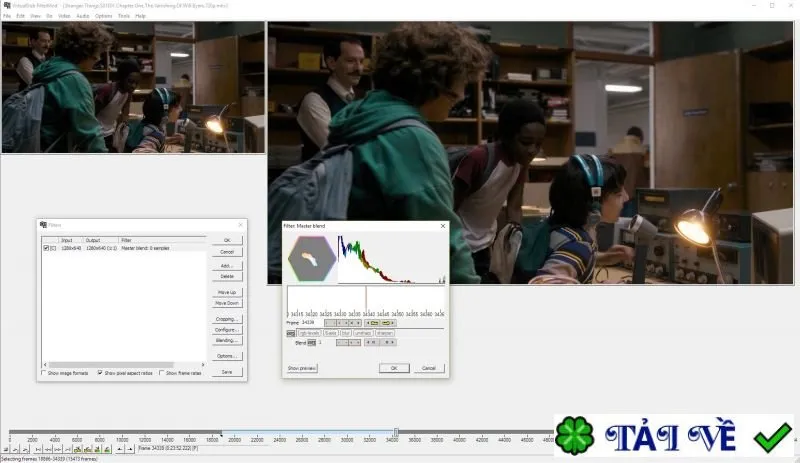Viewport: 800px width, 463px height.
Task: Click Move Down in Filters dialog
Action: pos(227,303)
